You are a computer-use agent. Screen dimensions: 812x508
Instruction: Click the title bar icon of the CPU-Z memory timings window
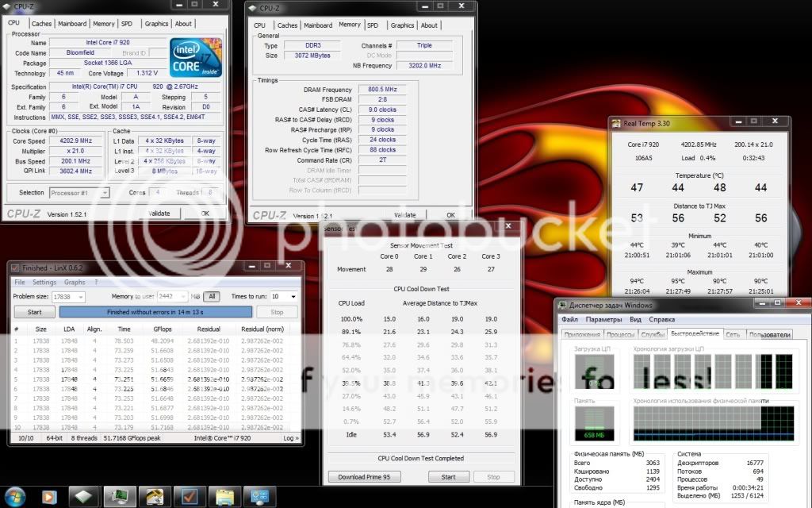253,8
